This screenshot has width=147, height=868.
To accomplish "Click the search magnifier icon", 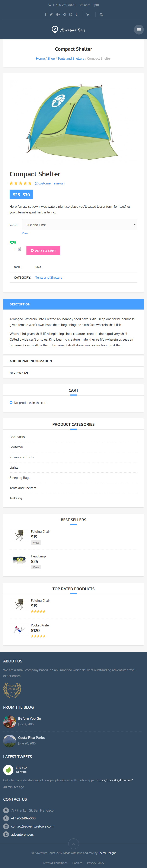I will pos(101,14).
